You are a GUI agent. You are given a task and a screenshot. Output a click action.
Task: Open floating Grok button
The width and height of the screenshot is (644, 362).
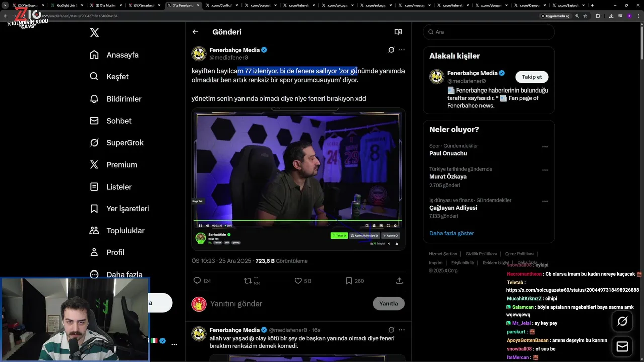pyautogui.click(x=622, y=321)
